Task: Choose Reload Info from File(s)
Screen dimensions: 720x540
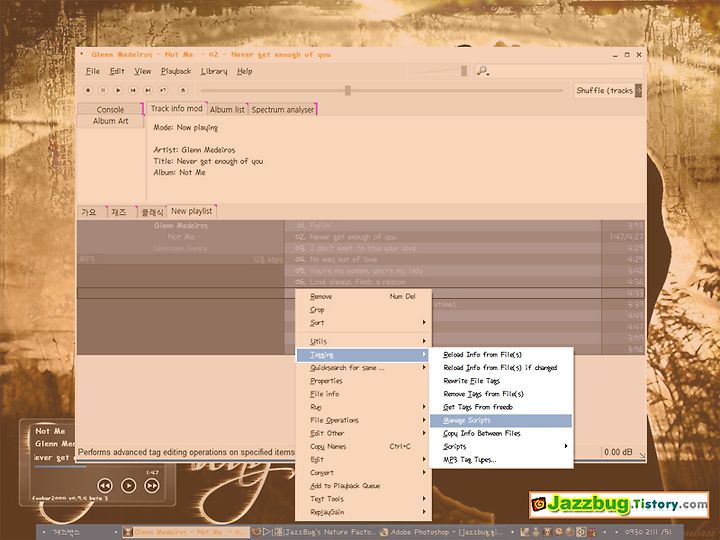Action: (x=501, y=354)
